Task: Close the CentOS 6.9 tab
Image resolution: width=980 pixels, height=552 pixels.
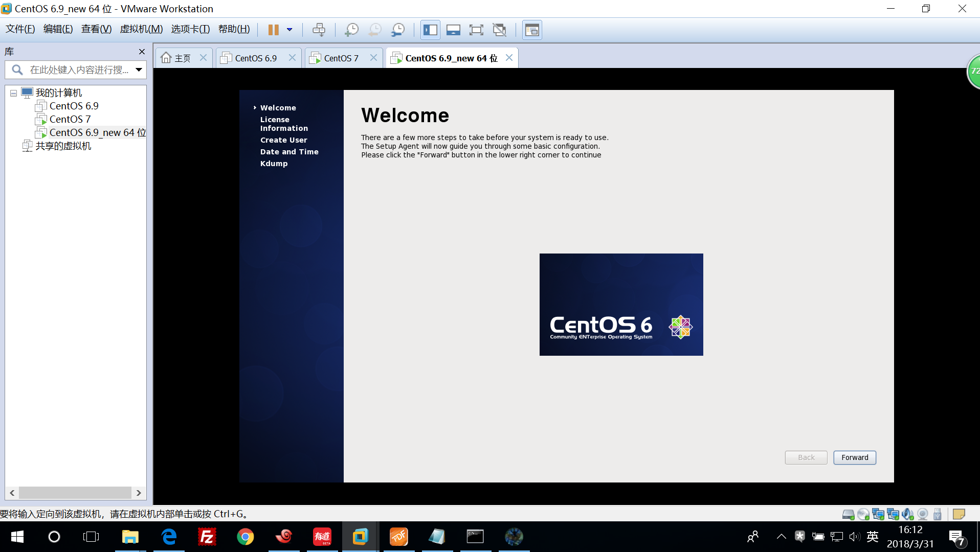Action: (x=292, y=58)
